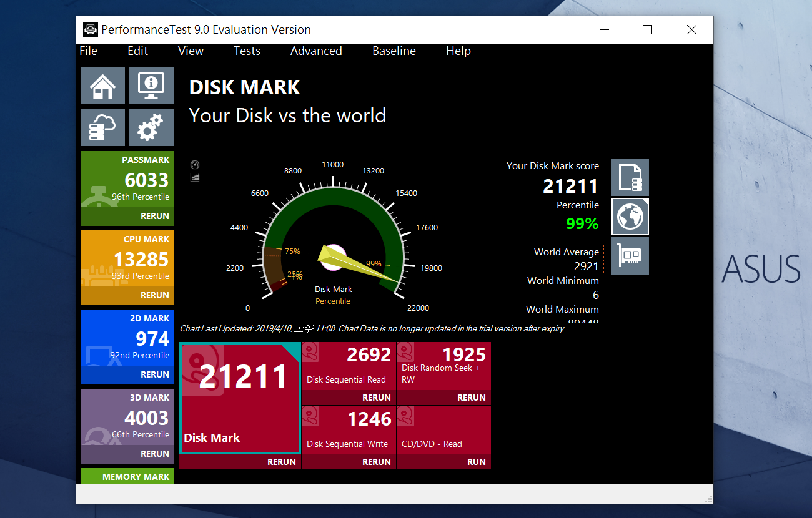Select the Disk Mark 21211 tile
This screenshot has width=812, height=518.
pos(240,398)
